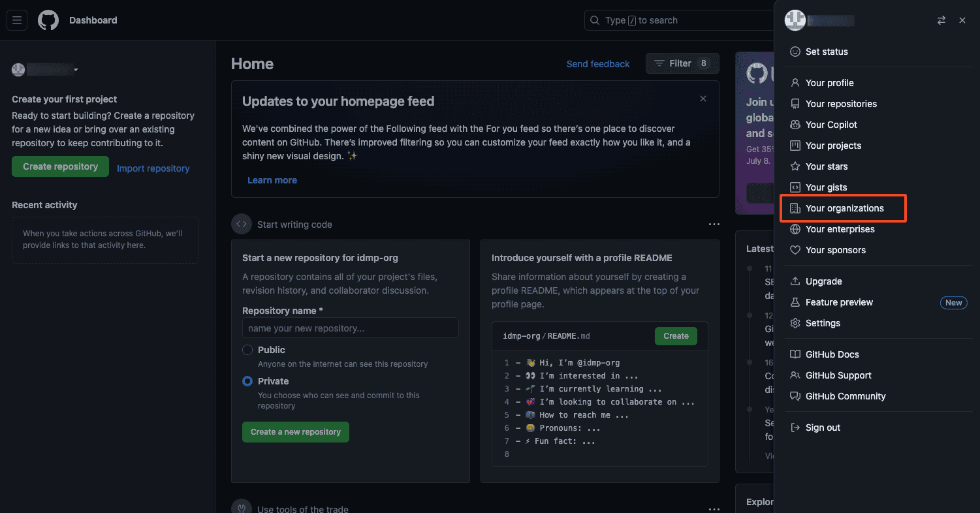
Task: Click the upload arrow Upgrade icon
Action: point(795,281)
